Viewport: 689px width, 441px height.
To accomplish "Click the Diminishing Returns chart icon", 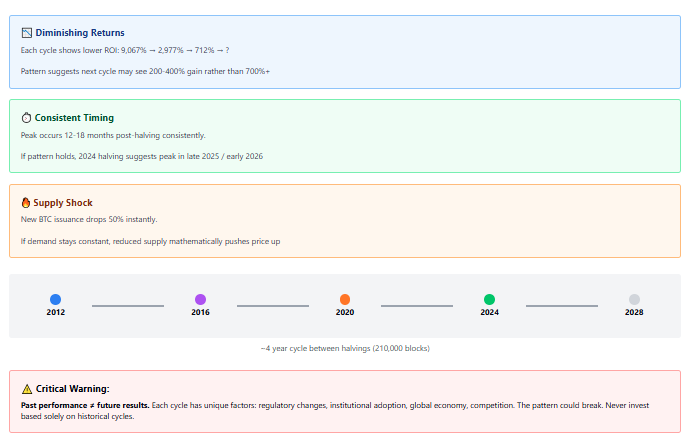I will tap(26, 33).
